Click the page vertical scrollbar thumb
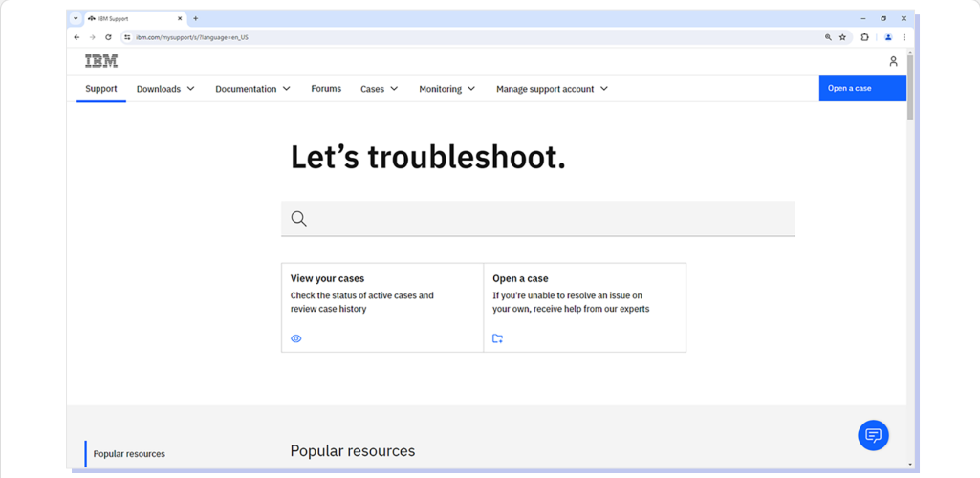Viewport: 980px width, 478px height. pos(910,87)
